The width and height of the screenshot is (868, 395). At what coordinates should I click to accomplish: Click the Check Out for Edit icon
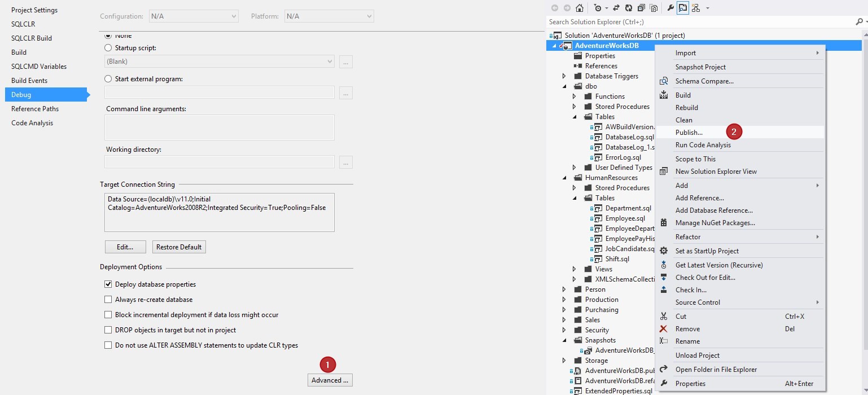click(x=664, y=277)
